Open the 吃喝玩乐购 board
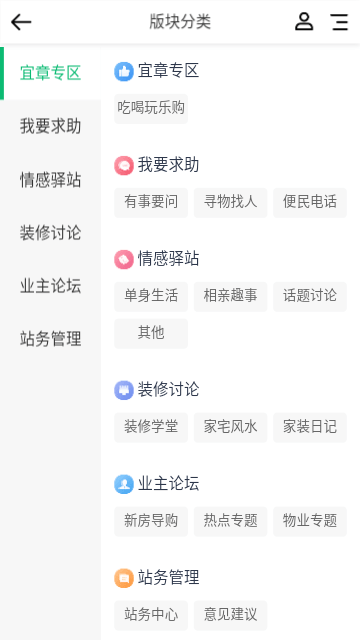 point(151,109)
